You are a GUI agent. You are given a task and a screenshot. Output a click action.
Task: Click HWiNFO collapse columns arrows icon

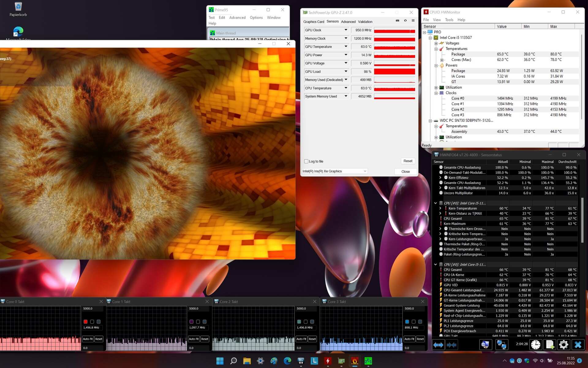(x=452, y=345)
